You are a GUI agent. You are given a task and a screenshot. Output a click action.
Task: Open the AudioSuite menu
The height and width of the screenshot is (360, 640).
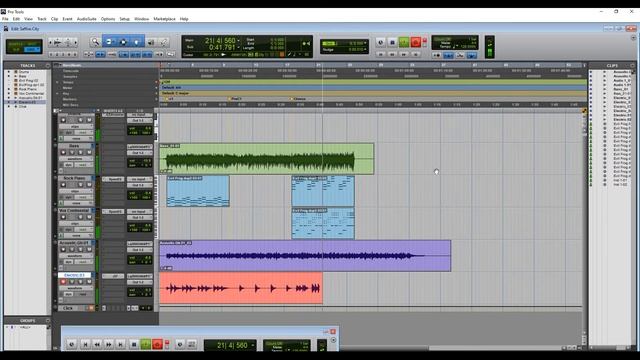pyautogui.click(x=87, y=19)
